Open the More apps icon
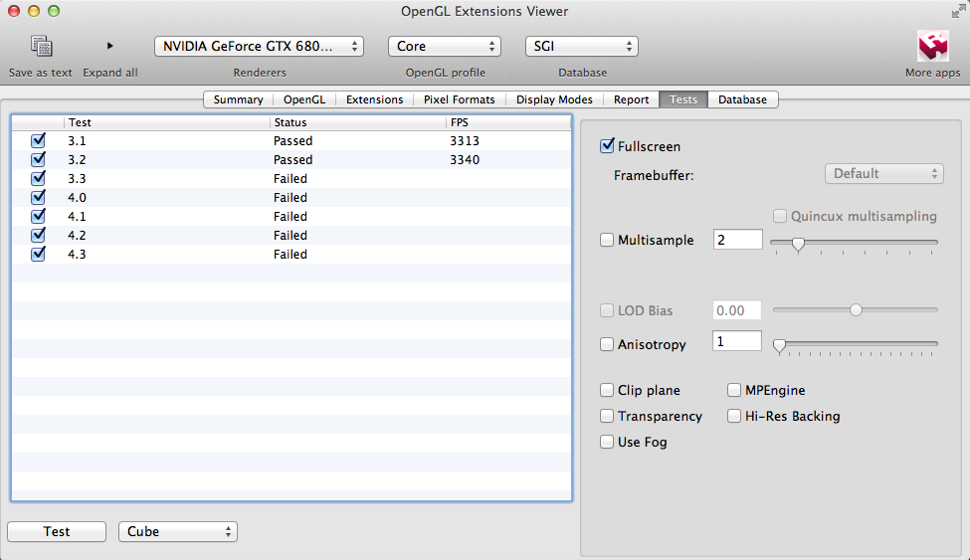 click(933, 47)
